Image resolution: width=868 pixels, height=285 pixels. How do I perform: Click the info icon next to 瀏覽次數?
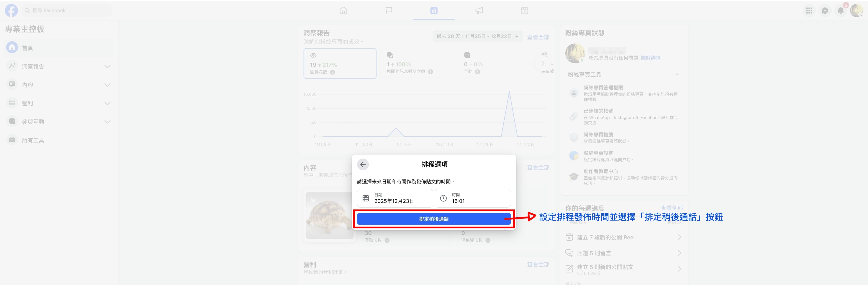[333, 72]
